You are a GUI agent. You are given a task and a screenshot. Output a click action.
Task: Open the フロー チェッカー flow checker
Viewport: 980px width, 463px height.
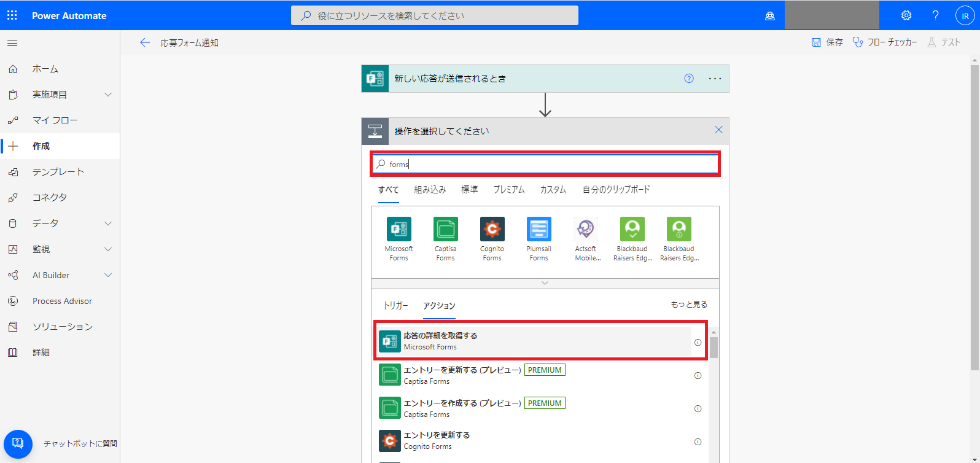click(885, 42)
